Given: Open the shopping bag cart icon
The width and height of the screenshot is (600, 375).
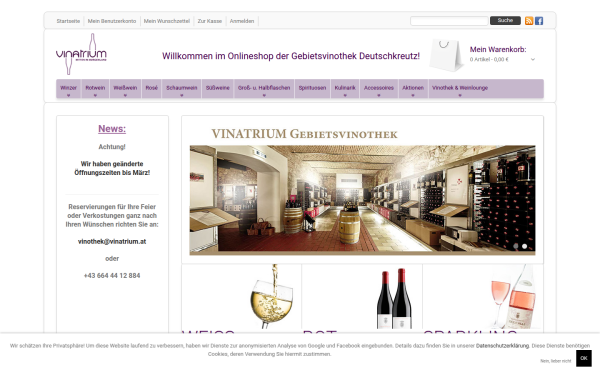Looking at the screenshot, I should pyautogui.click(x=446, y=55).
